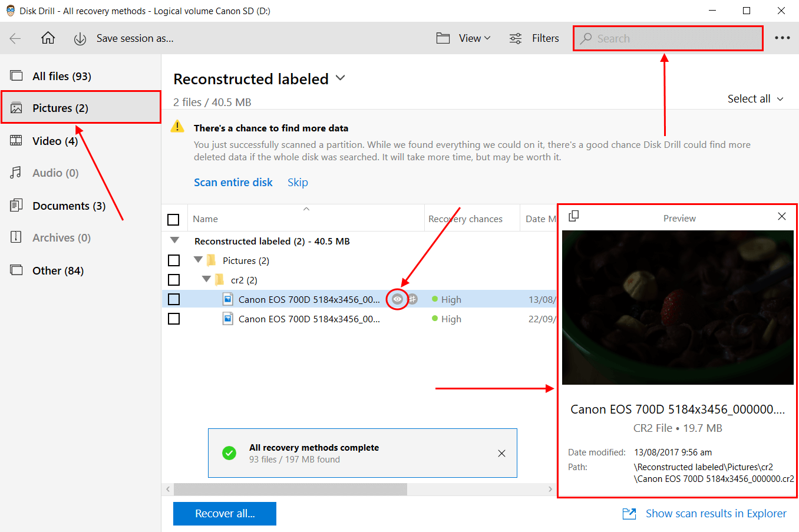This screenshot has width=799, height=532.
Task: Click the horizontal scrollbar under file list
Action: point(290,489)
